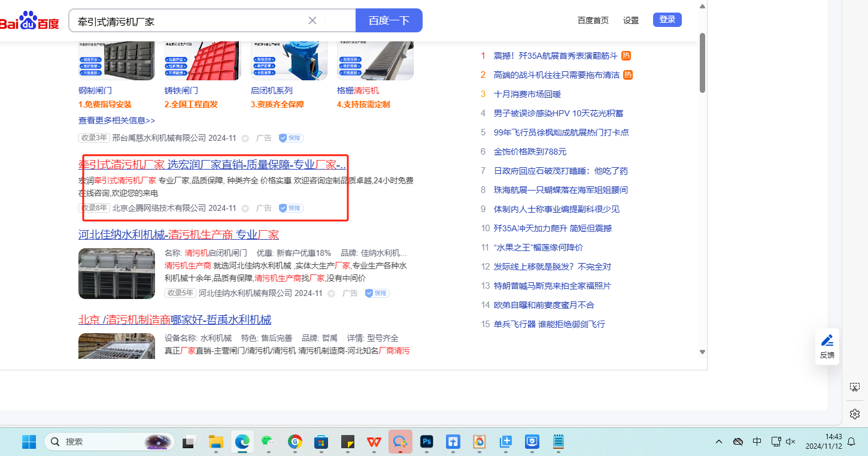Click 4.支持按需定制 orange text

tap(363, 105)
